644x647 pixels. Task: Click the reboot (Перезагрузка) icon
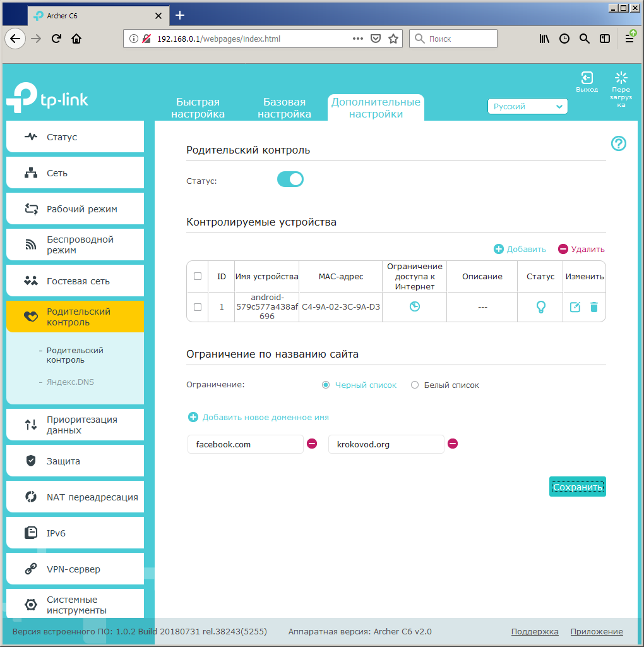[621, 78]
